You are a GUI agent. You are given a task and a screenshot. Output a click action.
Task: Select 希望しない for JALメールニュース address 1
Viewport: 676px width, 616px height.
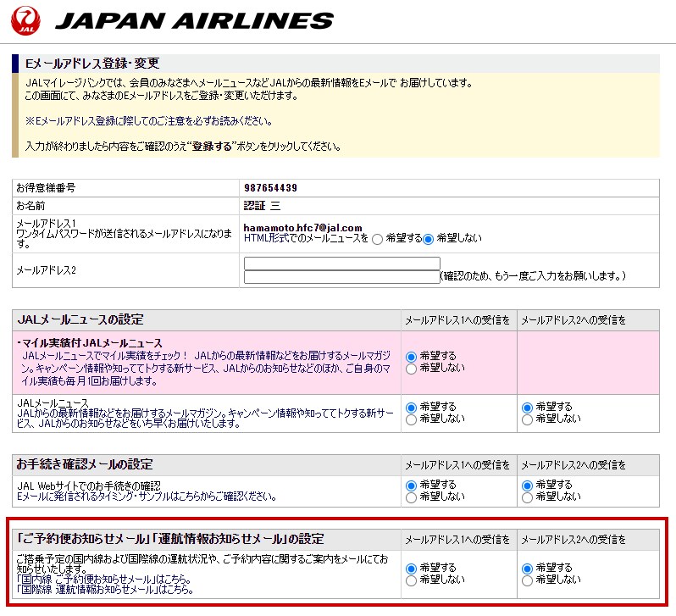pos(412,419)
